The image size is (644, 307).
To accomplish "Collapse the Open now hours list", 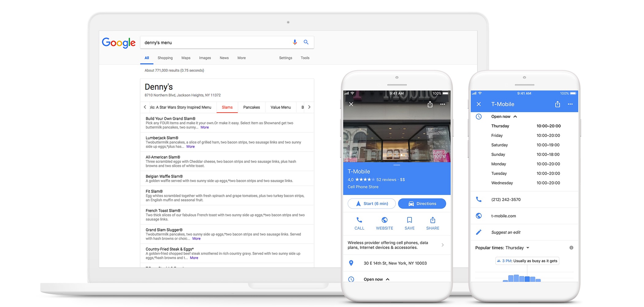I will click(x=515, y=117).
